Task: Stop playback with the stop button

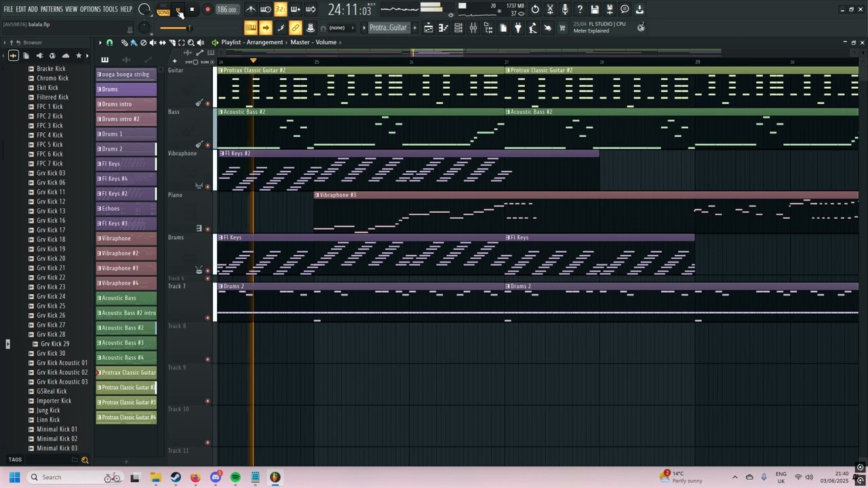Action: [x=192, y=9]
